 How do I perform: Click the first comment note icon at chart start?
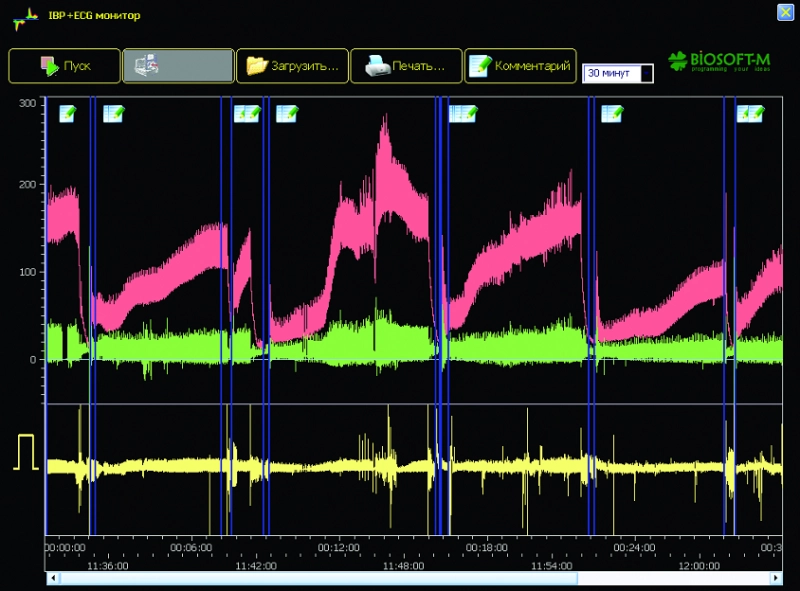click(67, 113)
